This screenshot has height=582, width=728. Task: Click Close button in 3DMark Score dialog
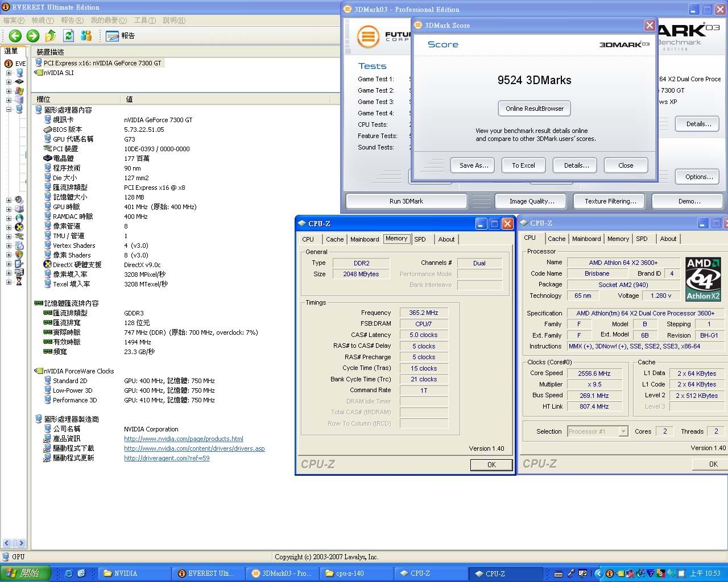(x=626, y=165)
